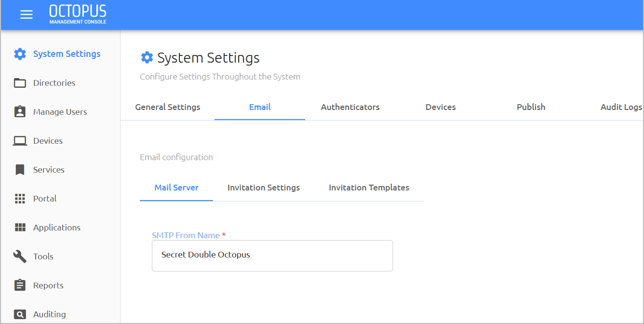Click the Portal grid icon
The image size is (644, 324).
pyautogui.click(x=20, y=198)
